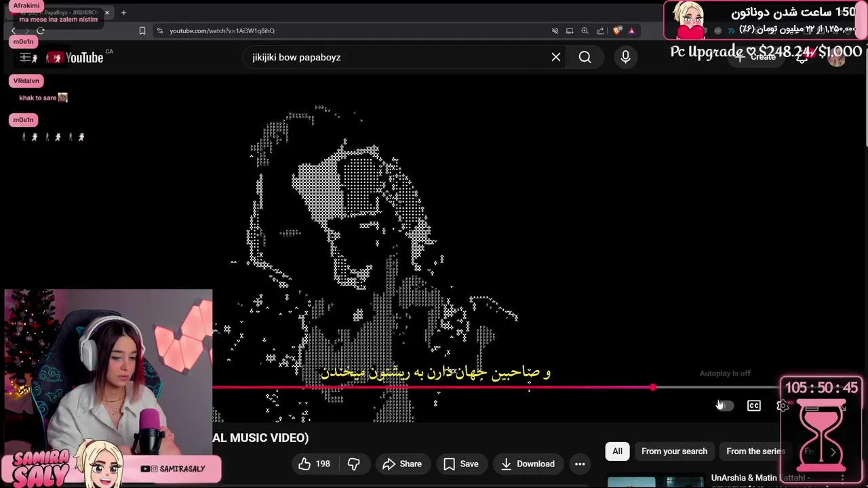Clear the YouTube search query
Screen dimensions: 868x488
pos(556,58)
